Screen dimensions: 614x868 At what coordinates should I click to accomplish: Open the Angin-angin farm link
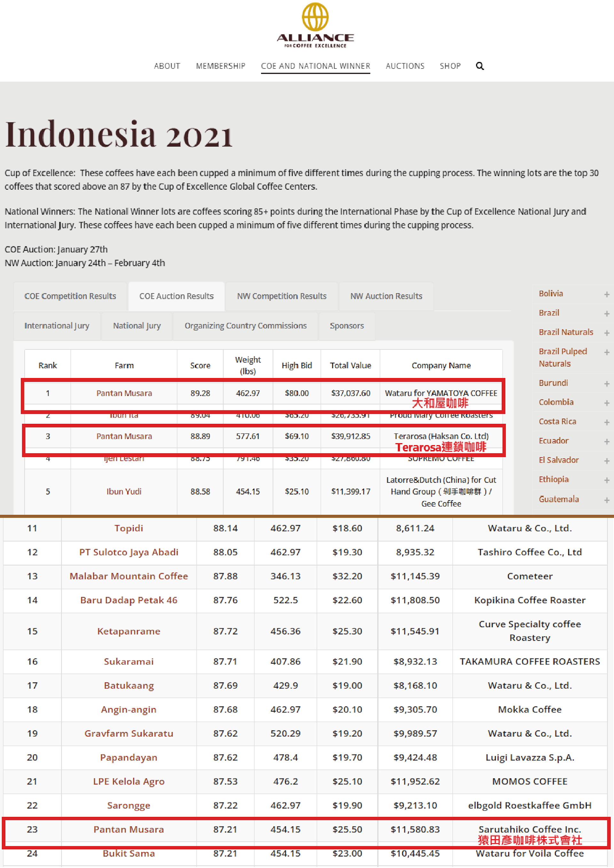[129, 710]
